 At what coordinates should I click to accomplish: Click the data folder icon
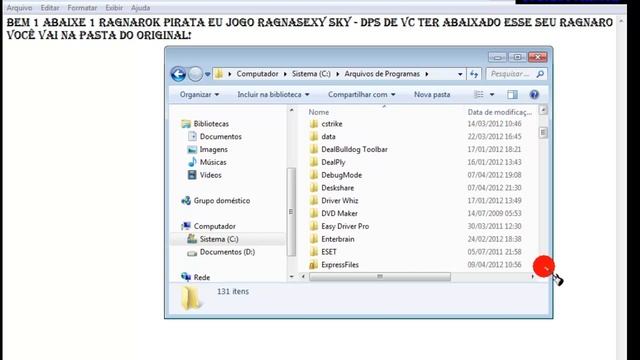313,136
